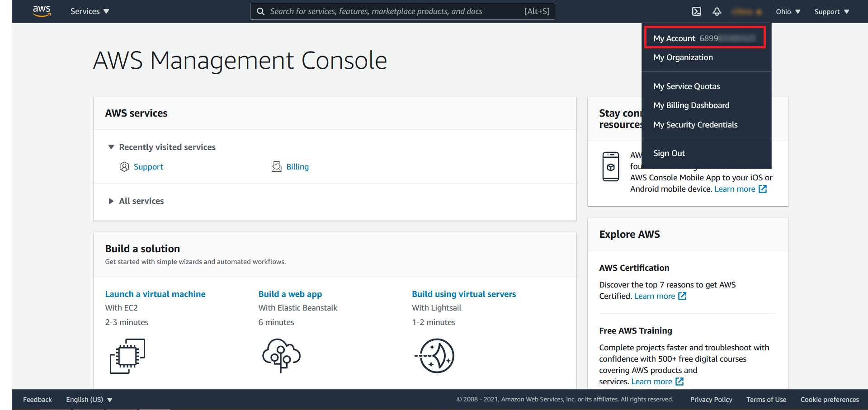Click the 'AWS services' heading

coord(136,113)
